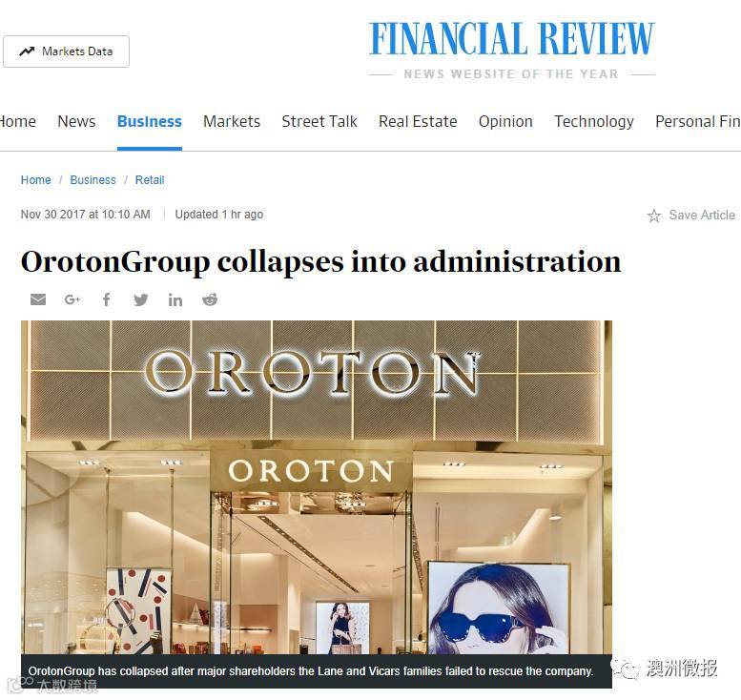
Task: Share article on Twitter
Action: pos(141,299)
